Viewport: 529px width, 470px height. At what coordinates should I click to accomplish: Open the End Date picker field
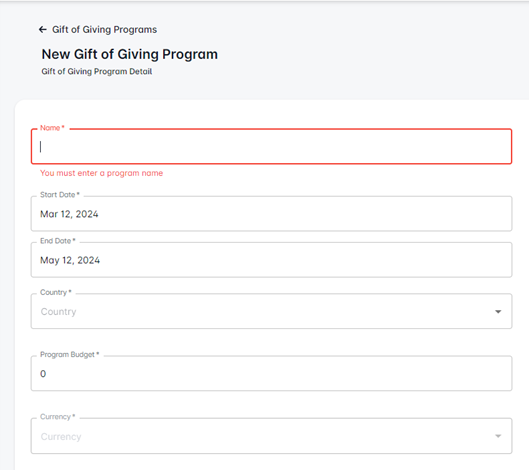[x=271, y=260]
